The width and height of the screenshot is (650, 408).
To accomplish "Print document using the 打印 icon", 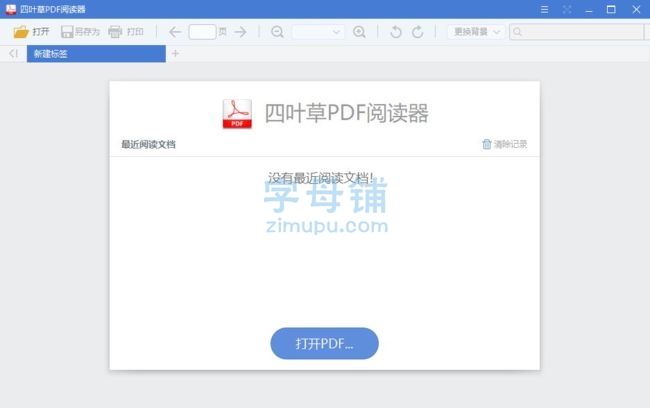I will (115, 32).
